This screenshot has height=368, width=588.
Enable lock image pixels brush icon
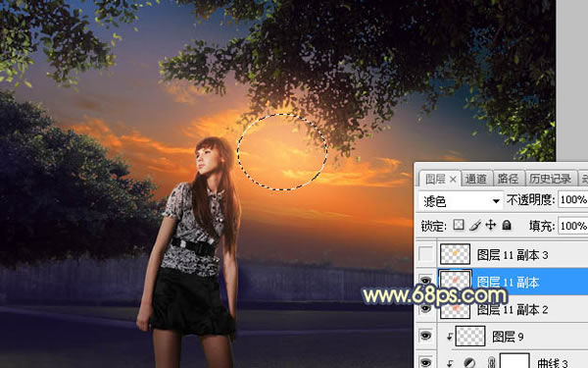(x=475, y=225)
